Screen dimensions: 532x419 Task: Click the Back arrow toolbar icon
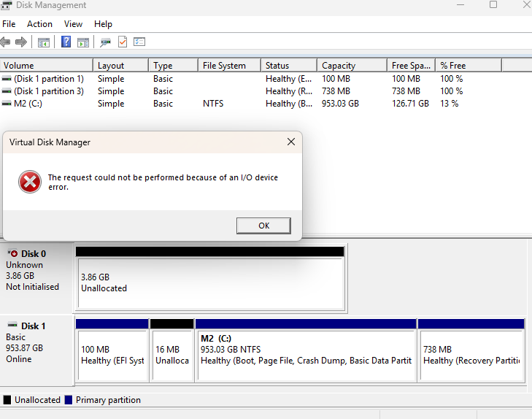[x=5, y=42]
